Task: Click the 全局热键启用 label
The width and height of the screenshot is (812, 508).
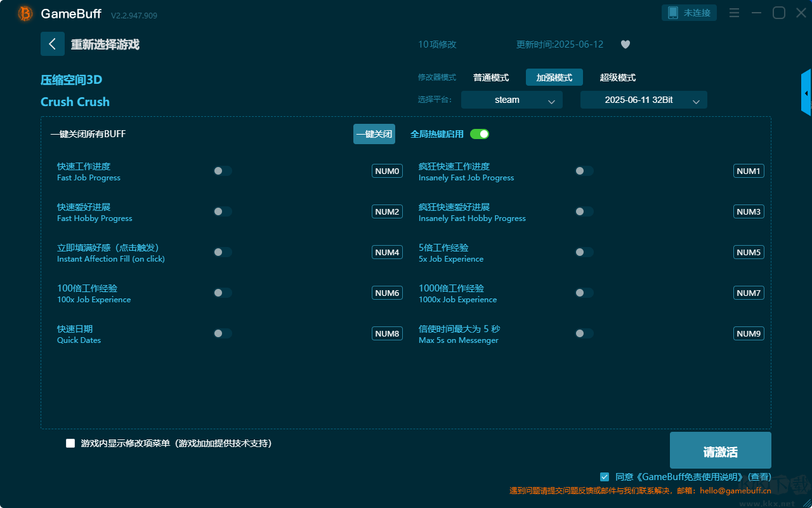Action: [x=437, y=134]
